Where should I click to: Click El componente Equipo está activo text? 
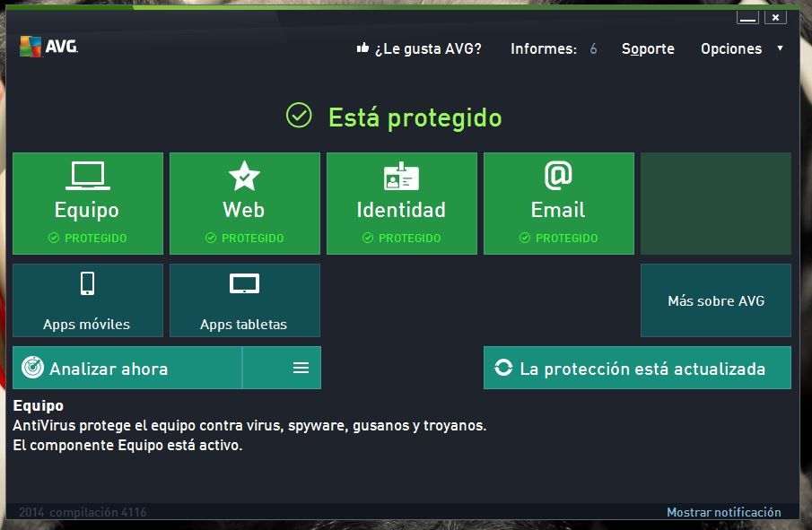(x=127, y=445)
